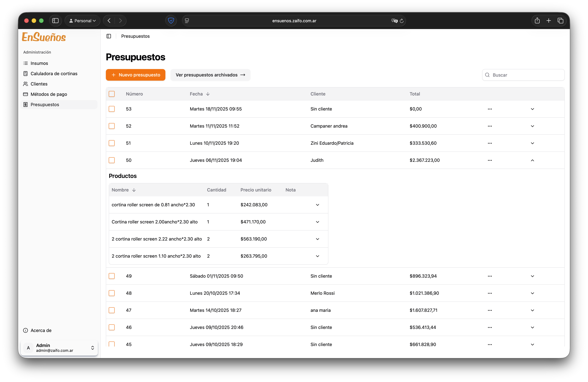Viewport: 588px width, 382px height.
Task: Open three-dots actions for budget 52
Action: [x=490, y=126]
